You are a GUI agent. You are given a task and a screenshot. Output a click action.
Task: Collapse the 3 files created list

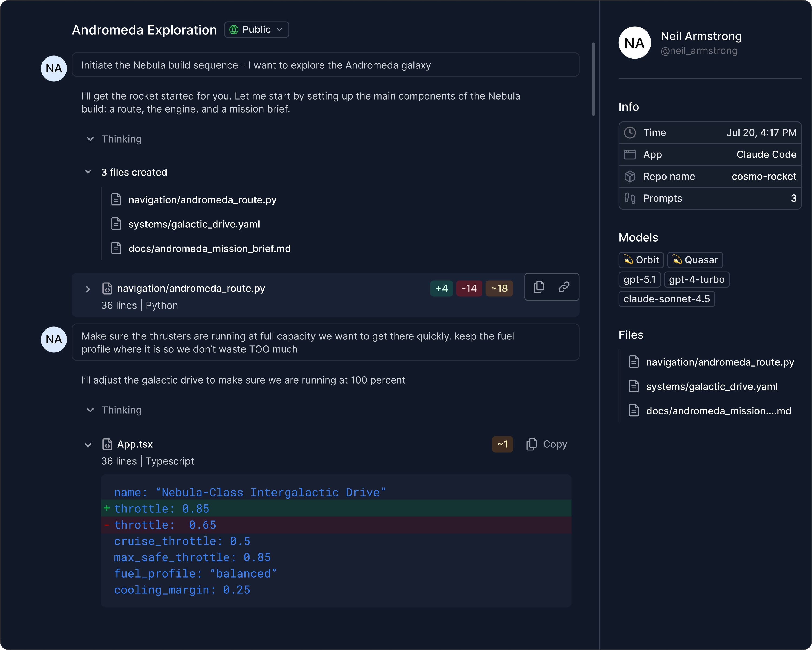pos(88,172)
